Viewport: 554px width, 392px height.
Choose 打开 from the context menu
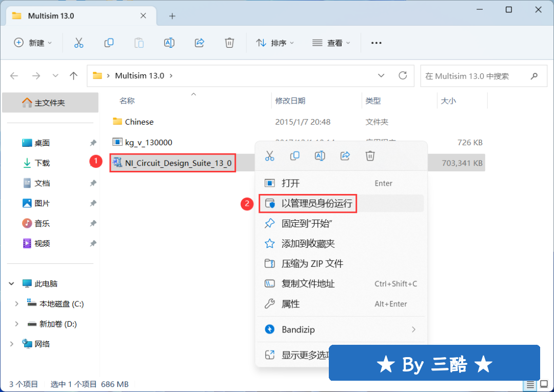click(341, 183)
